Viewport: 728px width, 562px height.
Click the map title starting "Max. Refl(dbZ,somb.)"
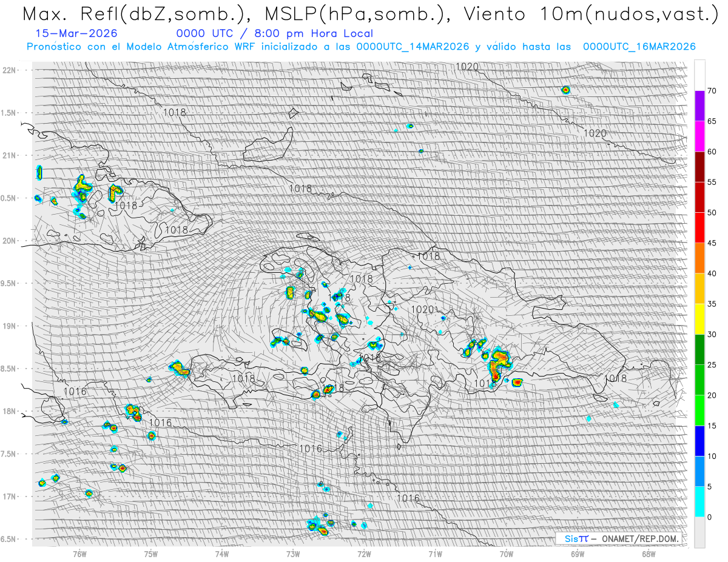point(369,15)
